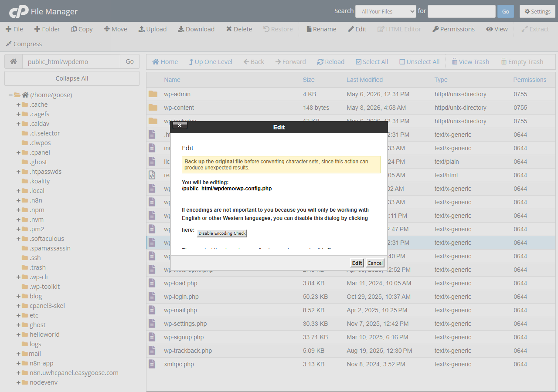This screenshot has width=558, height=392.
Task: Go Up One Level
Action: [x=211, y=62]
